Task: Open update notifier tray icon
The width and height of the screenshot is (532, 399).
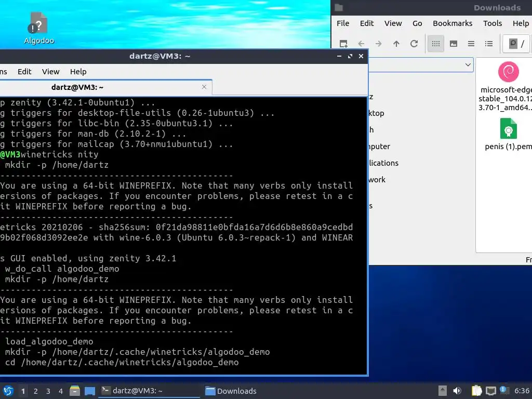Action: tap(504, 390)
